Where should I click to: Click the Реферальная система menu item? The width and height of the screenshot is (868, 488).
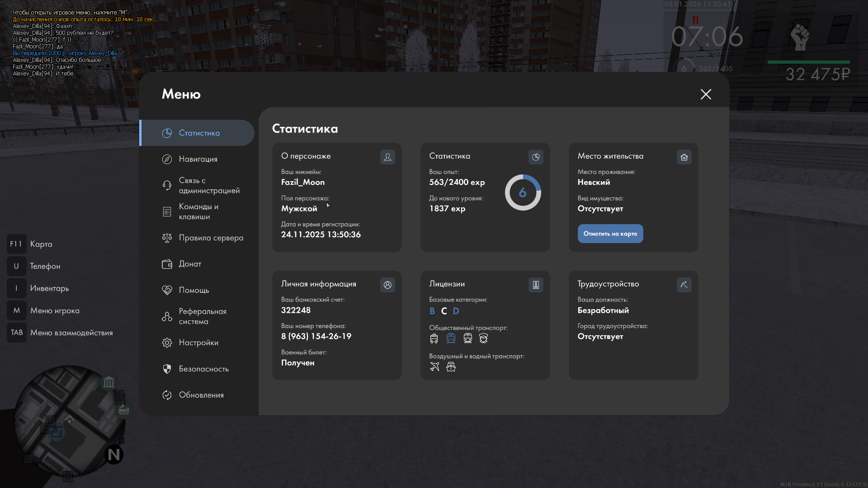(202, 316)
